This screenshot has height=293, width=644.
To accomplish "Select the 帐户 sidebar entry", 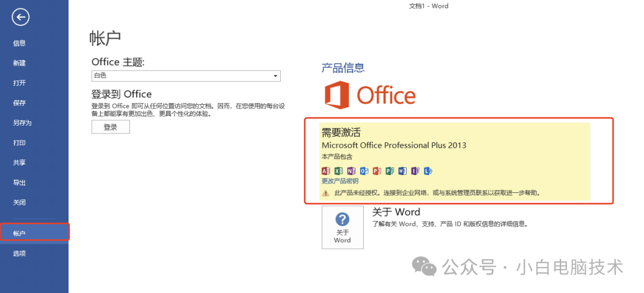I will 34,233.
